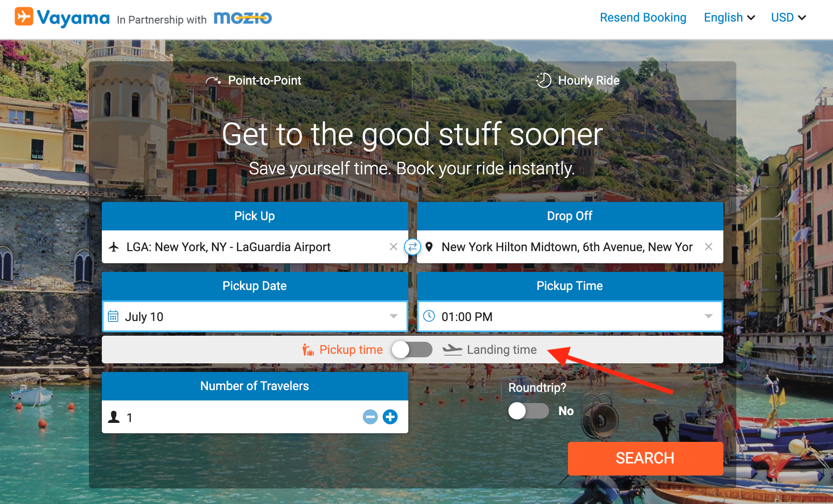Click the clock icon beside 01:00 PM
Image resolution: width=833 pixels, height=504 pixels.
coord(429,316)
